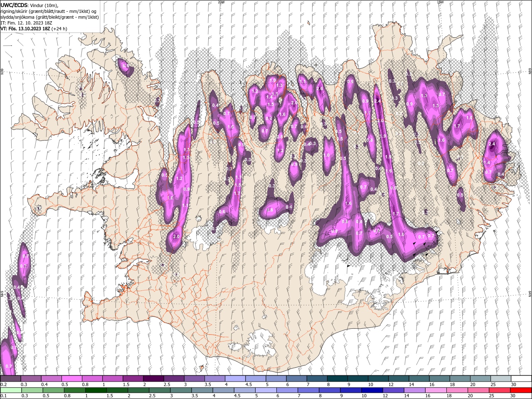
Task: Select the dark mauve swatch starting at 0.2
Action: (10, 379)
